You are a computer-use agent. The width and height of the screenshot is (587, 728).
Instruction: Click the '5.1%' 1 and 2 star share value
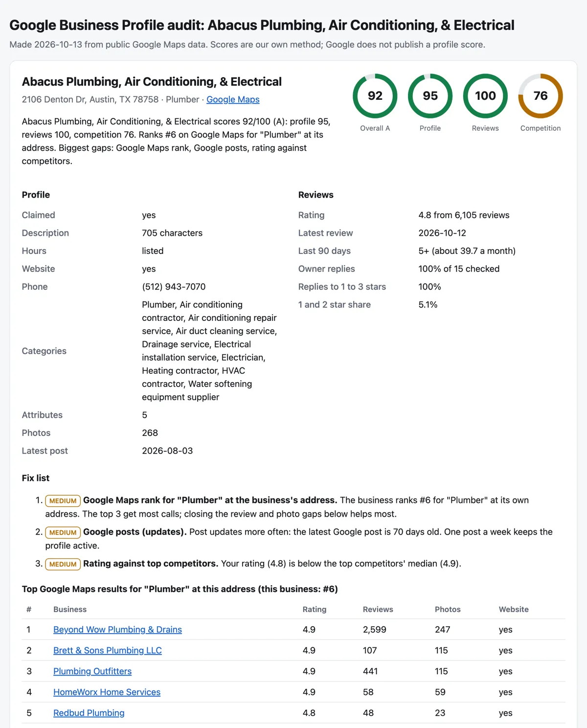click(428, 305)
